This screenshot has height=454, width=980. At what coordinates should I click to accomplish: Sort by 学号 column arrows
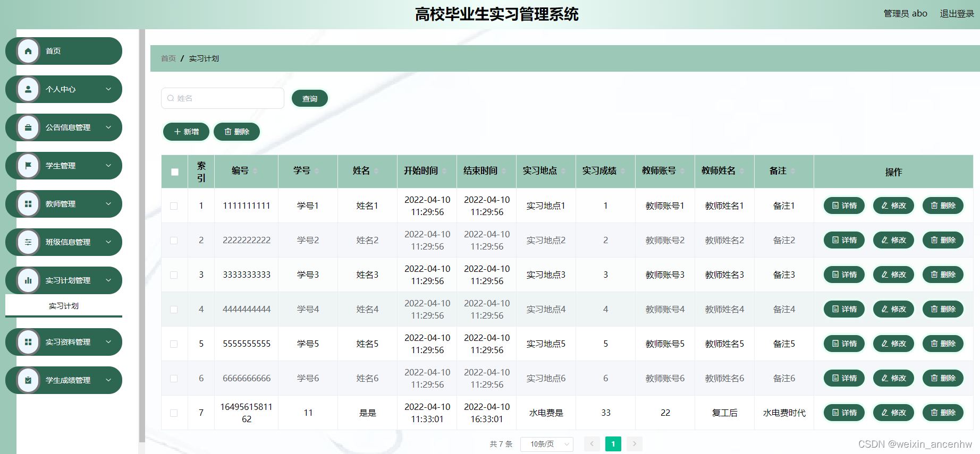pyautogui.click(x=317, y=171)
